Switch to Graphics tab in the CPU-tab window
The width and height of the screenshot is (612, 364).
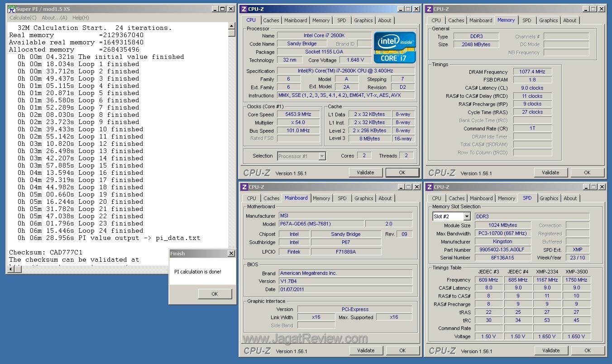(363, 20)
